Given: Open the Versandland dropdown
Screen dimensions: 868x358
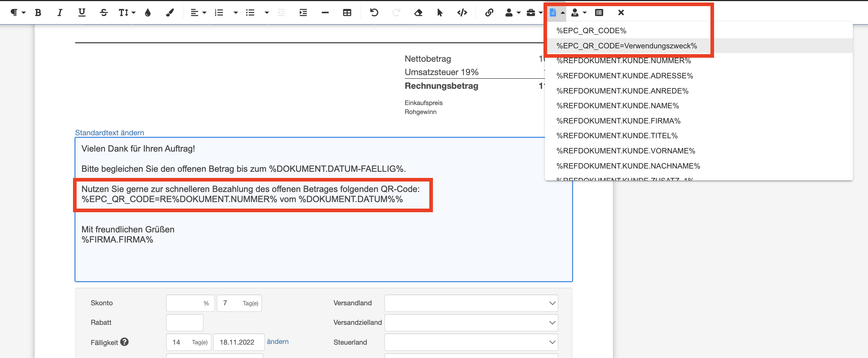Looking at the screenshot, I should coord(471,303).
